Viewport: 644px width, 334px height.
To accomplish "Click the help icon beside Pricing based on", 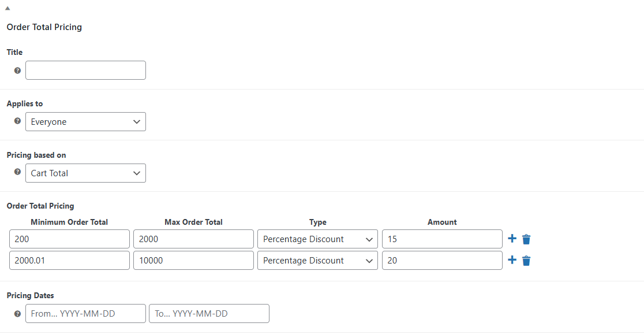I will (x=17, y=172).
